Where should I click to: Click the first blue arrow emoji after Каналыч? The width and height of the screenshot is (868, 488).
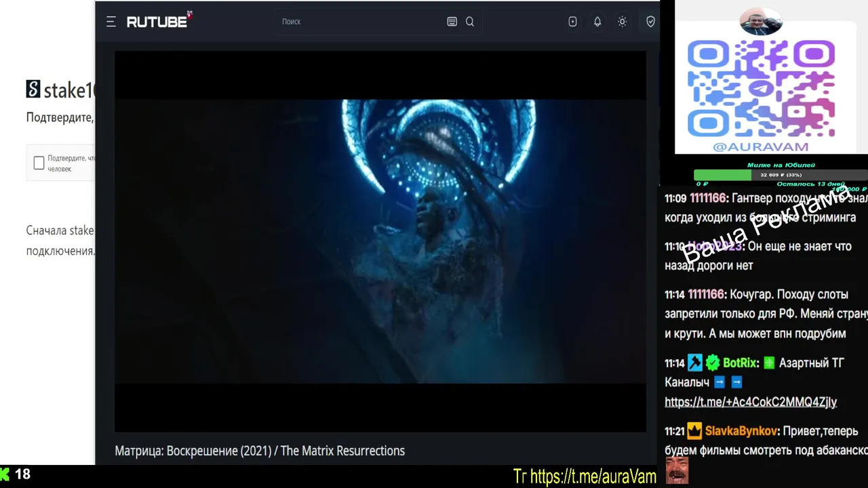[719, 382]
